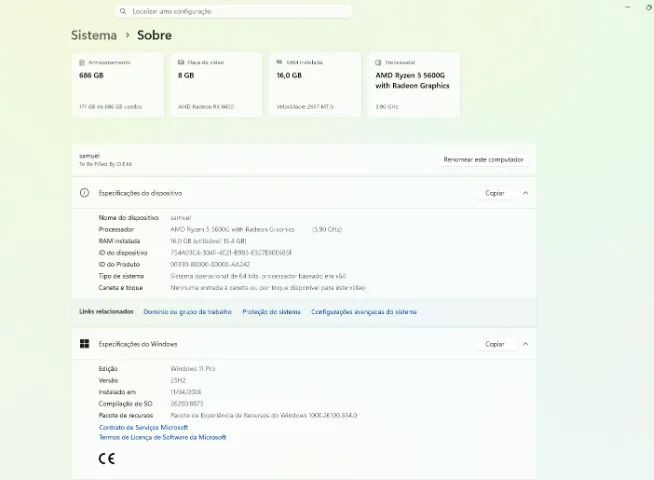Click the graphics card icon on the video card
Viewport: 654px width, 480px height.
tap(181, 62)
